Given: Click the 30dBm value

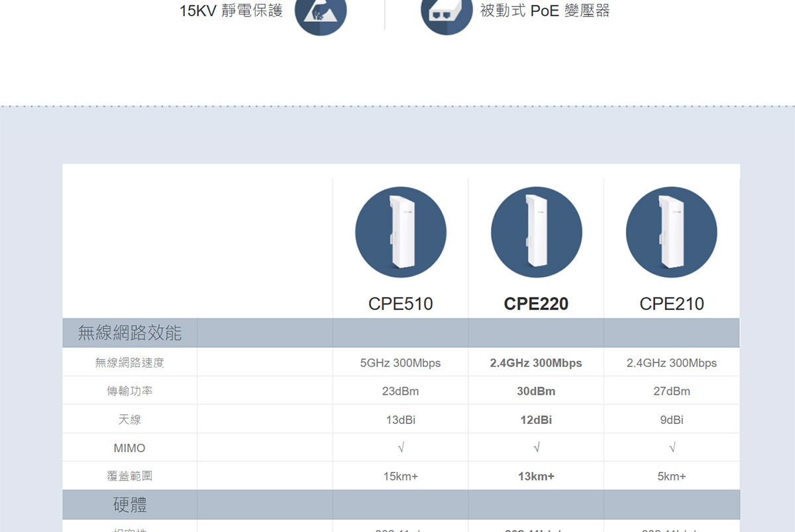Looking at the screenshot, I should (536, 392).
